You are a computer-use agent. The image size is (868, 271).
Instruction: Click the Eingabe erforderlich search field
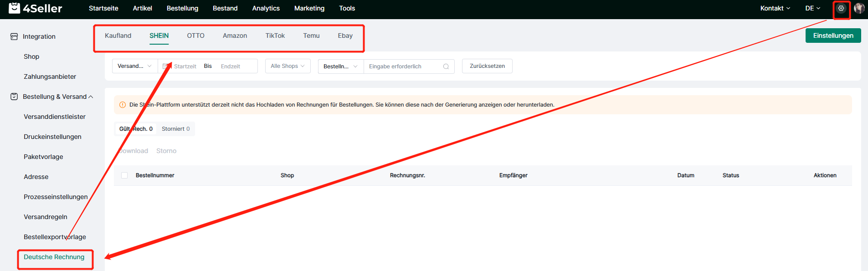point(403,66)
